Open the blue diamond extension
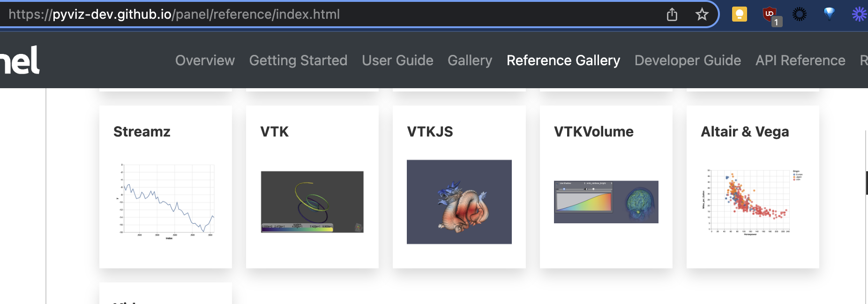The height and width of the screenshot is (304, 868). pyautogui.click(x=830, y=14)
